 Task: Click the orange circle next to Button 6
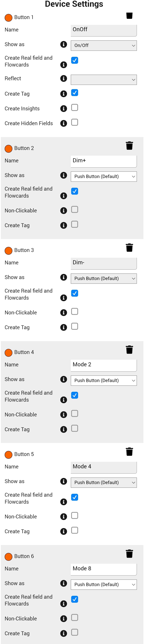pos(9,556)
